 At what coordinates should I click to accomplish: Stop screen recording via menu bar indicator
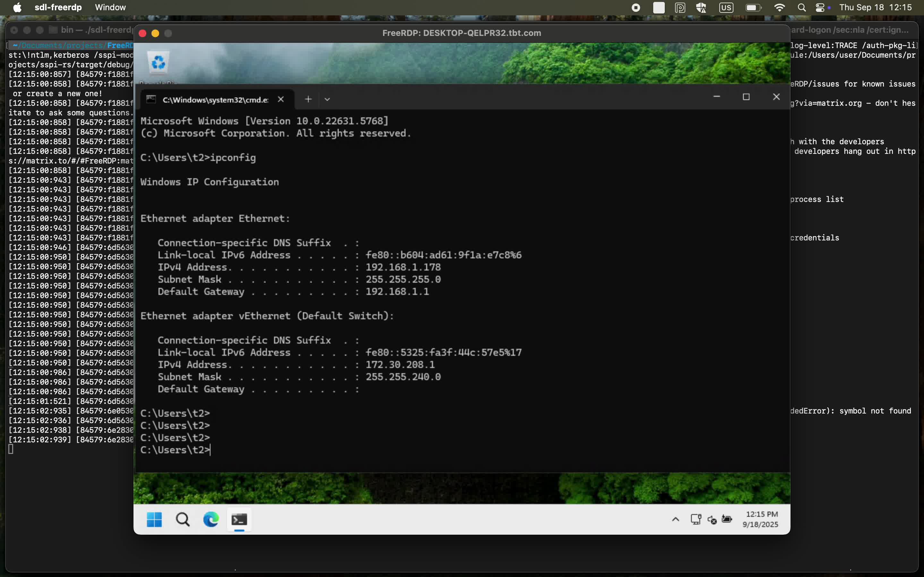point(635,7)
